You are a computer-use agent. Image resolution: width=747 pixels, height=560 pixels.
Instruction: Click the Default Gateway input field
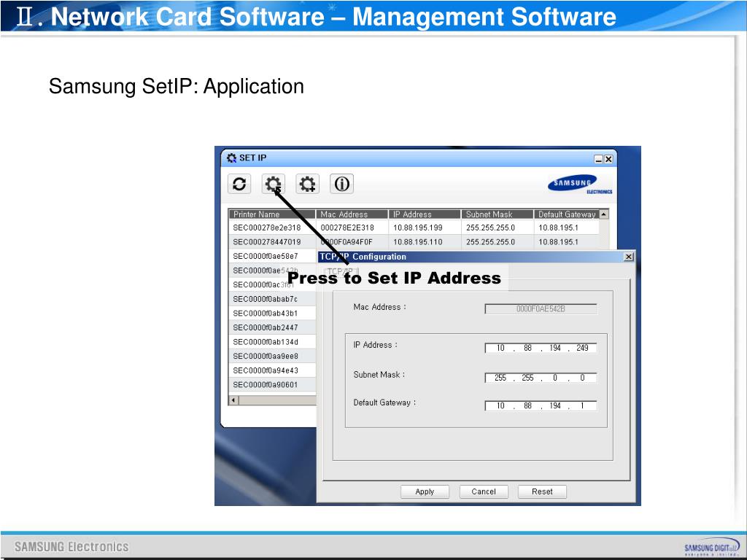pos(541,405)
